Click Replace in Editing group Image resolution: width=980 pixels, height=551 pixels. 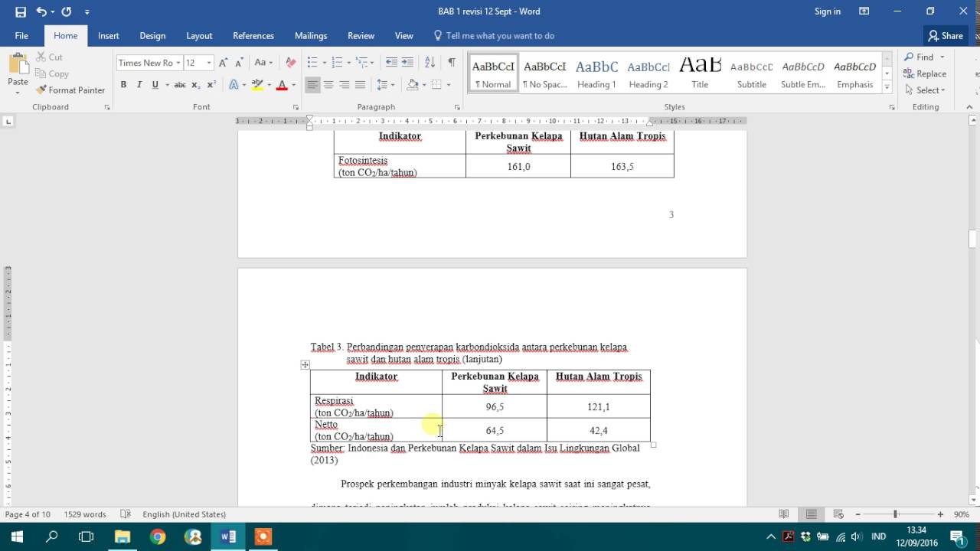(925, 74)
